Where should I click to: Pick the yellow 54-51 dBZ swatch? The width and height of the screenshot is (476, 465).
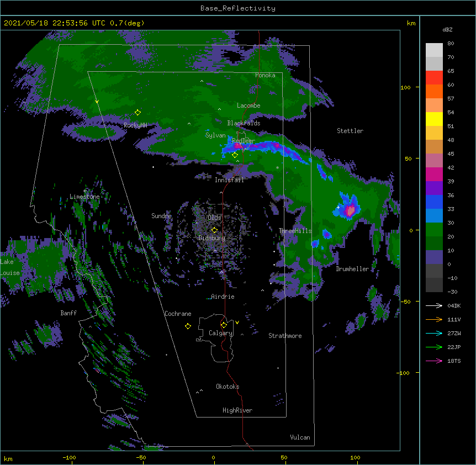coord(434,119)
